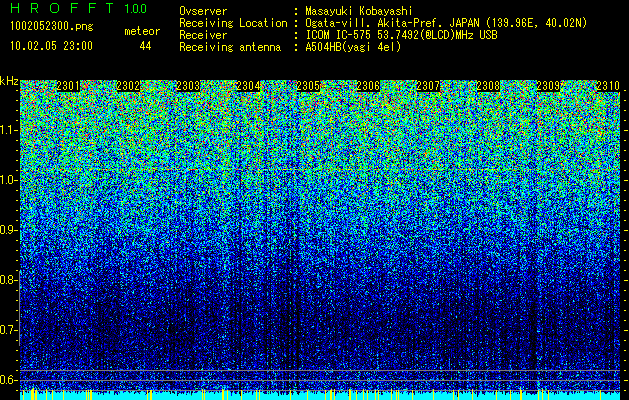629x400 pixels.
Task: Click the 1.0 kHz axis label
Action: [9, 180]
